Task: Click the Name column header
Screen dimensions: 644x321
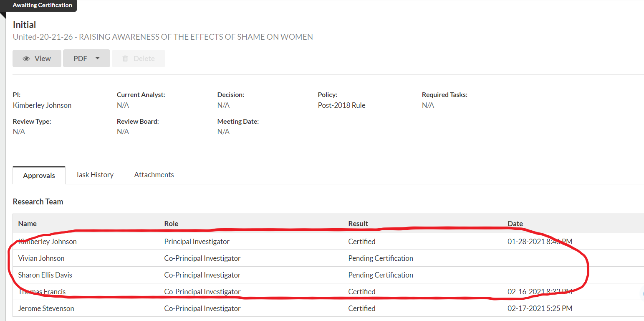Action: pyautogui.click(x=28, y=224)
